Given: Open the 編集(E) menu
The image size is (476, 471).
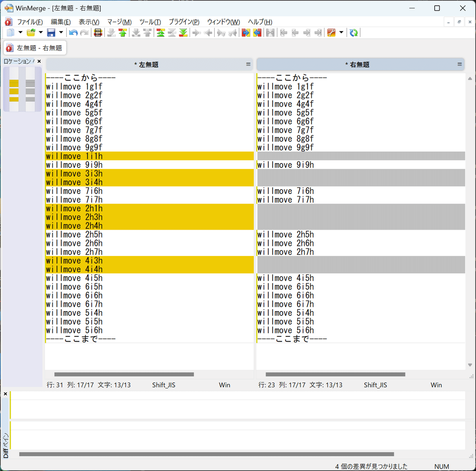Looking at the screenshot, I should (x=61, y=22).
